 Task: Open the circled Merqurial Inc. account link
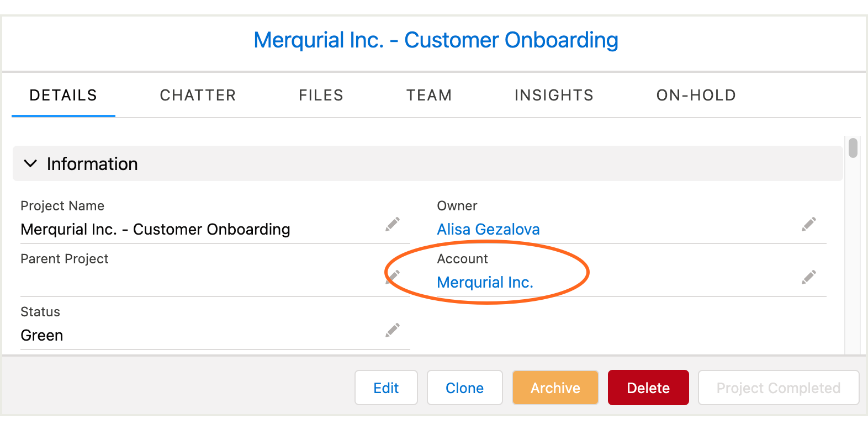[485, 282]
